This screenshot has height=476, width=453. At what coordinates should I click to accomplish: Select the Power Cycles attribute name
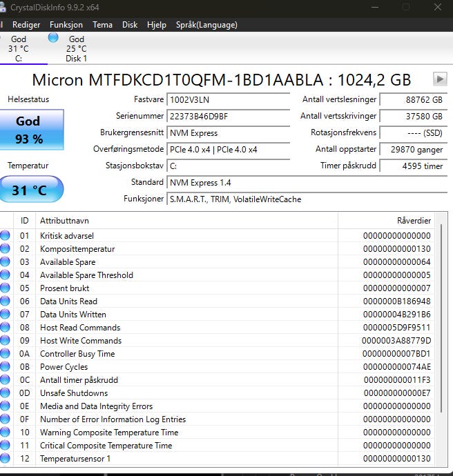tap(64, 367)
